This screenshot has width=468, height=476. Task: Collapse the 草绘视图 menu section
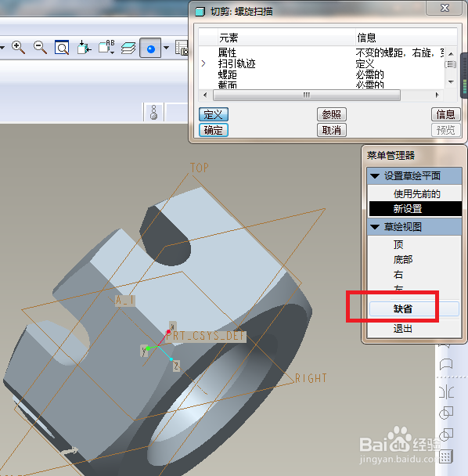pyautogui.click(x=414, y=227)
